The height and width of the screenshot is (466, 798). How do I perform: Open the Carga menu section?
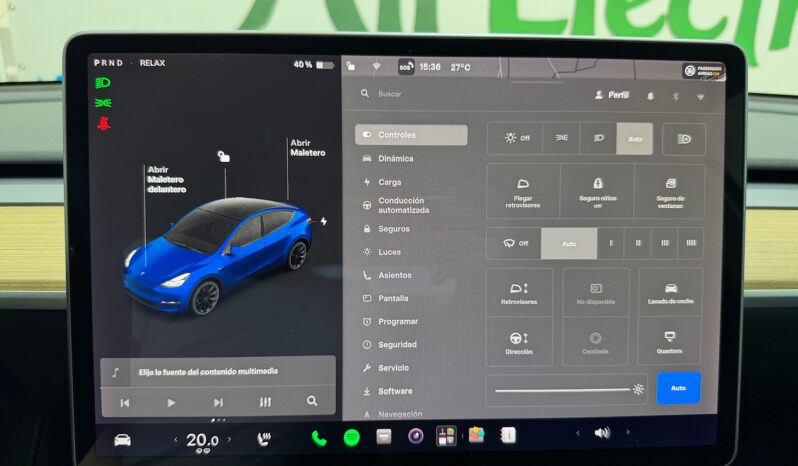coord(382,182)
